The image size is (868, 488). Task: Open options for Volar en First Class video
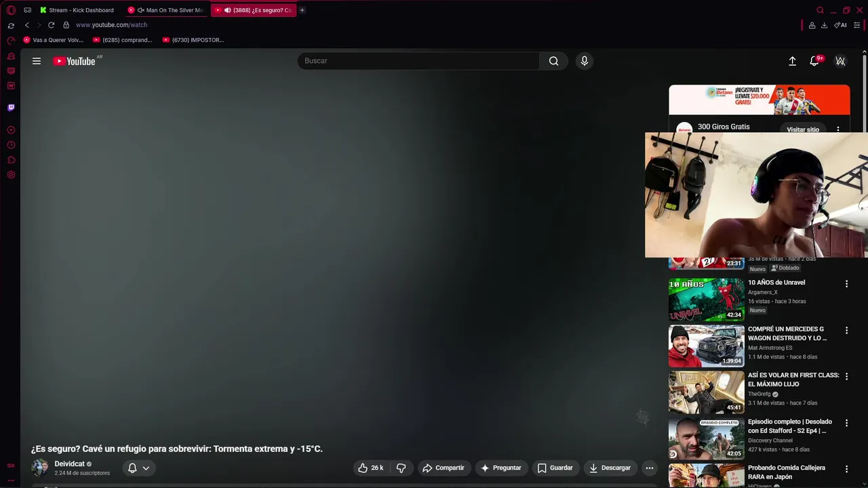click(846, 376)
